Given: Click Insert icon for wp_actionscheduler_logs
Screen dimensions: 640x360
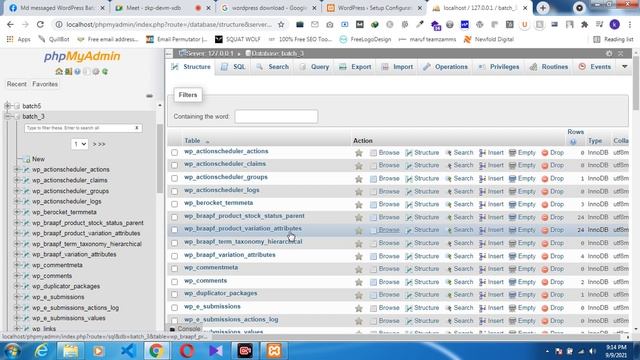Looking at the screenshot, I should 482,191.
